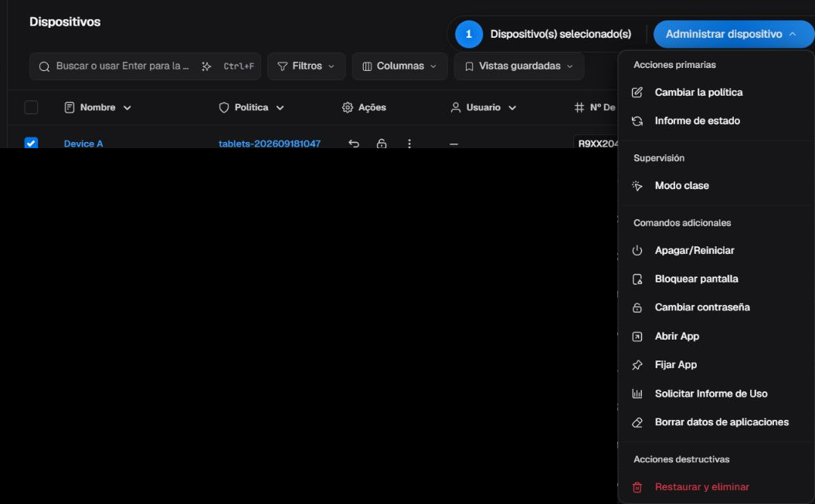
Task: Sort by the Nombre column header
Action: 97,107
